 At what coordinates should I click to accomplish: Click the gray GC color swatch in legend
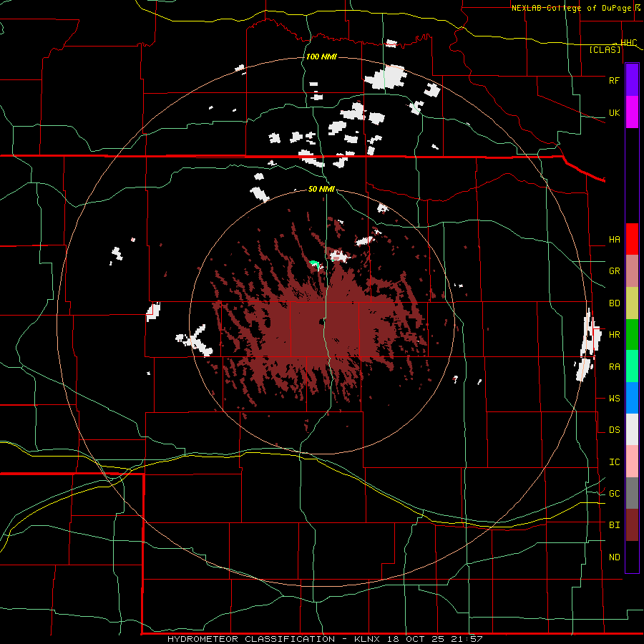pos(632,493)
